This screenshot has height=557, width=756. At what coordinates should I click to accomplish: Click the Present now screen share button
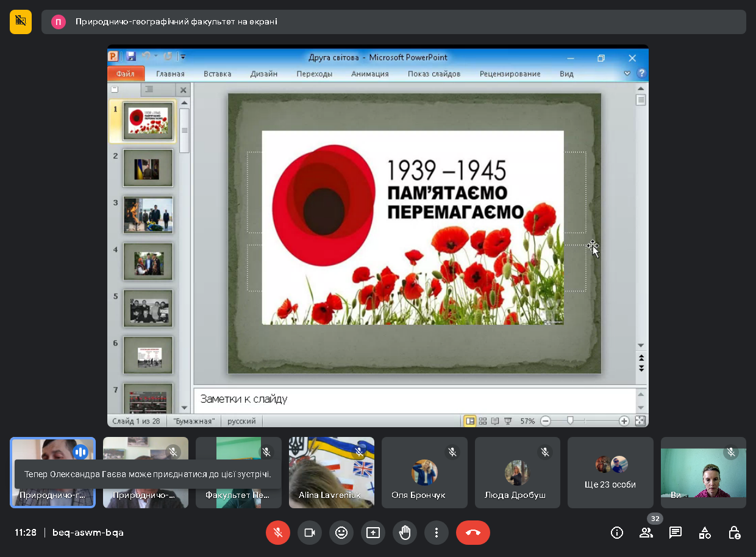pyautogui.click(x=373, y=533)
